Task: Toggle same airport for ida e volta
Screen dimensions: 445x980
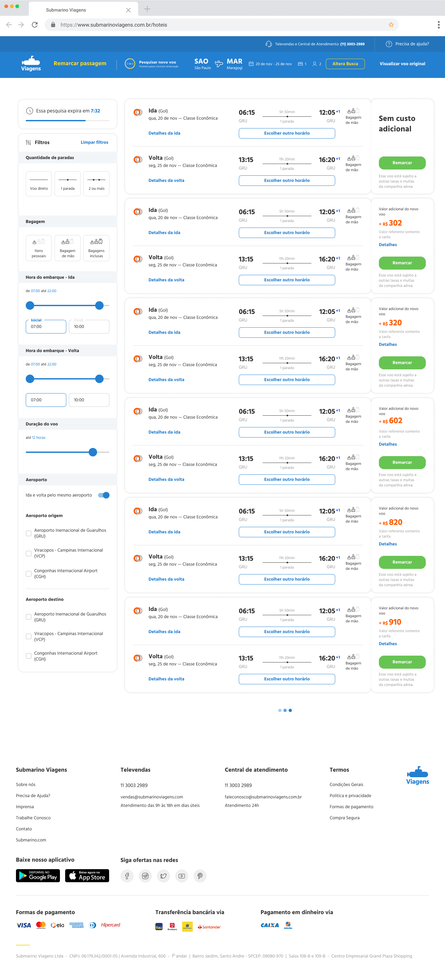Action: click(104, 495)
